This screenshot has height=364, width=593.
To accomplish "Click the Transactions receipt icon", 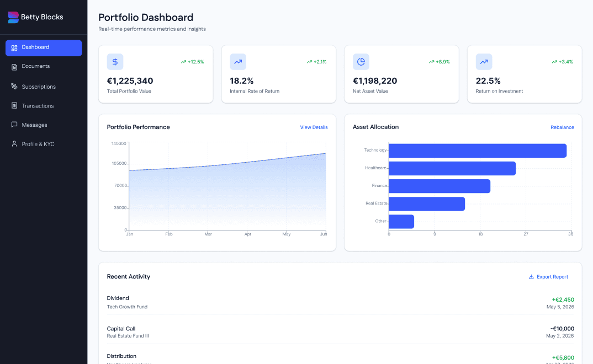I will [14, 106].
